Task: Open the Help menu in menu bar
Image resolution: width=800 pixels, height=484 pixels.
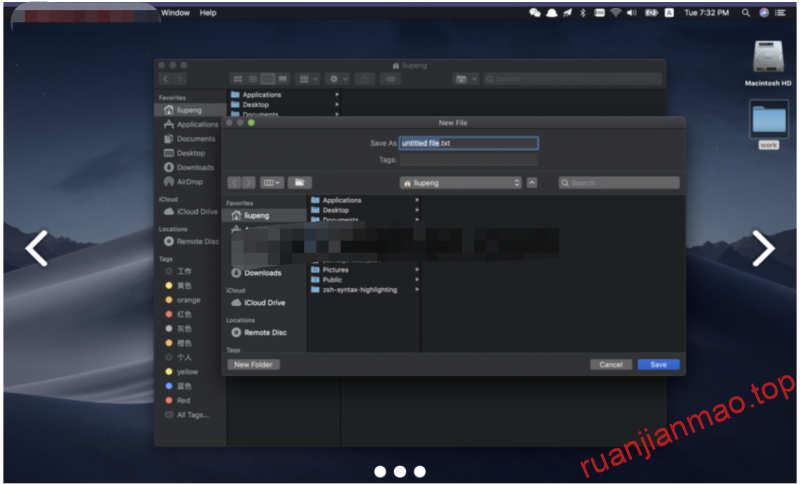Action: [208, 13]
